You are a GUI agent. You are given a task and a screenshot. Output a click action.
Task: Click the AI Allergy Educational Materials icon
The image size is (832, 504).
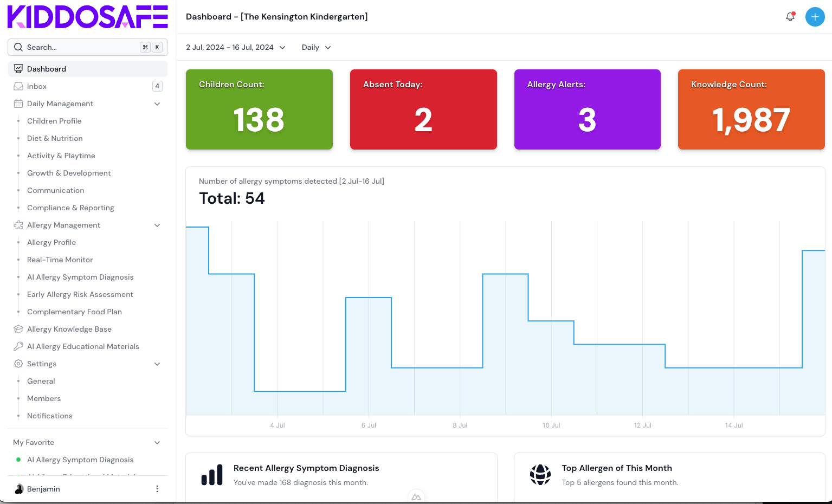18,346
